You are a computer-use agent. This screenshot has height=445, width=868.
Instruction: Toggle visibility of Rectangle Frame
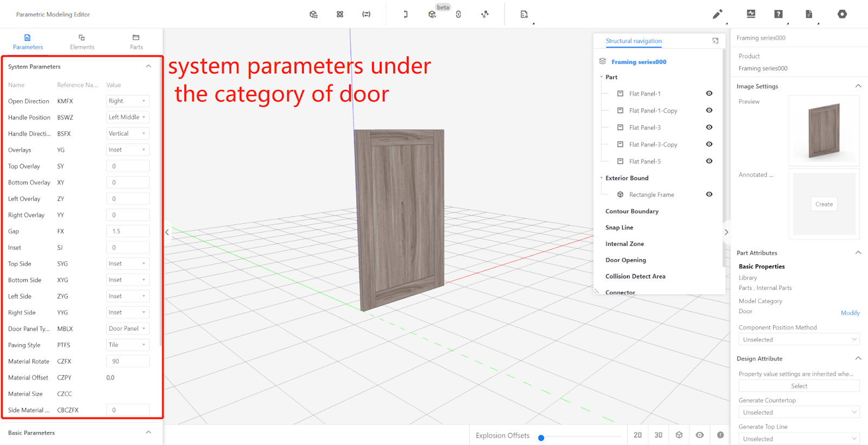click(x=709, y=194)
